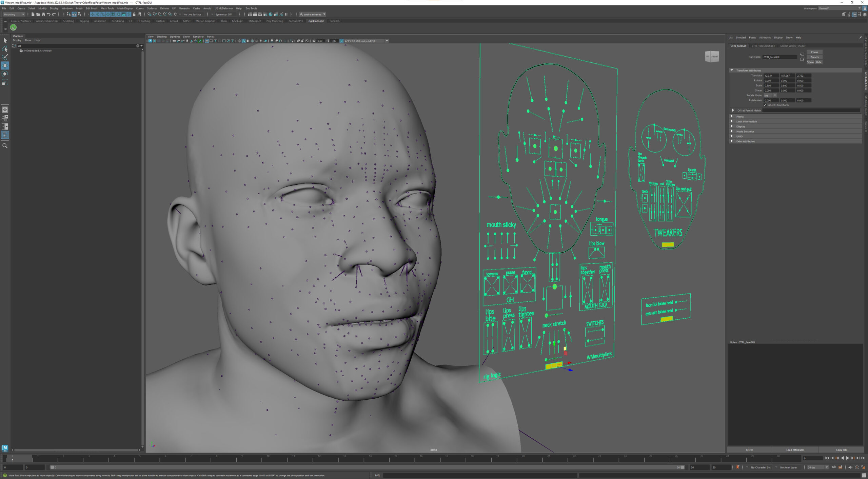Collapse the Transform Attributes section
Viewport: 868px width, 479px height.
pyautogui.click(x=732, y=71)
